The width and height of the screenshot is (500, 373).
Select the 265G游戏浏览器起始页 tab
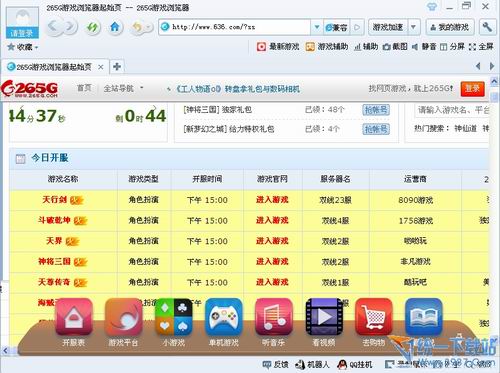[x=55, y=67]
